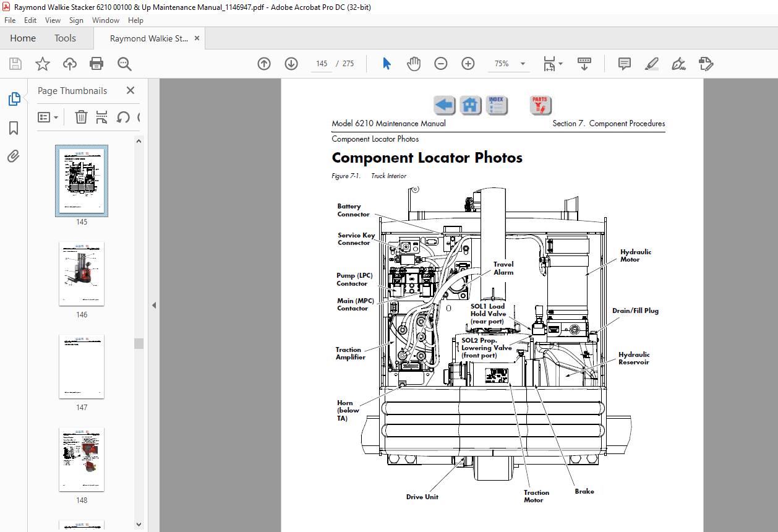Click the home button on the PDF page

[471, 105]
